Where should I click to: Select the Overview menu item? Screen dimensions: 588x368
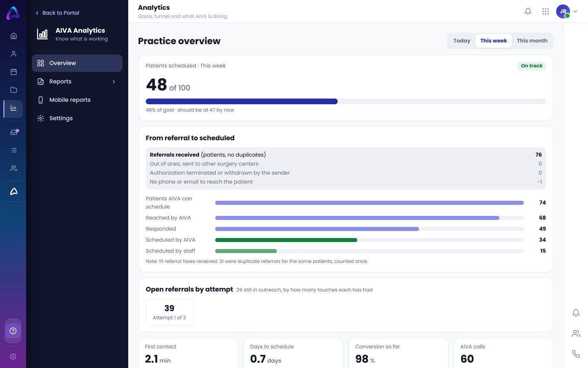[77, 63]
